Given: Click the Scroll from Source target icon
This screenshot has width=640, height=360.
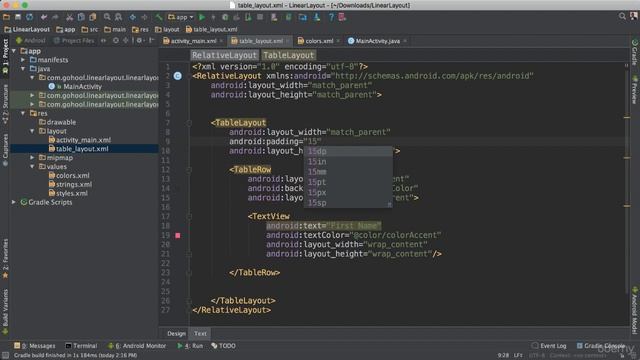Looking at the screenshot, I should point(116,40).
